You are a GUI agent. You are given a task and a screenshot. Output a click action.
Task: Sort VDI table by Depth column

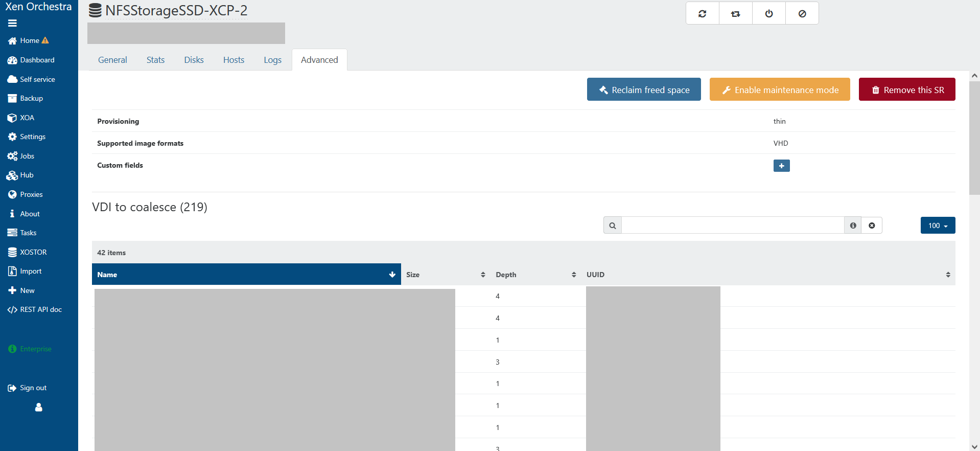[x=535, y=275]
